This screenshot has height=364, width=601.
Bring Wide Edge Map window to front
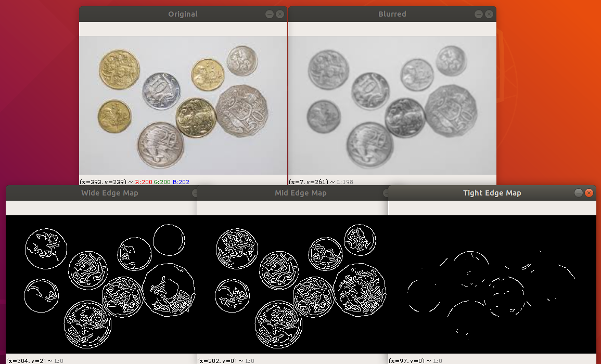coord(109,193)
